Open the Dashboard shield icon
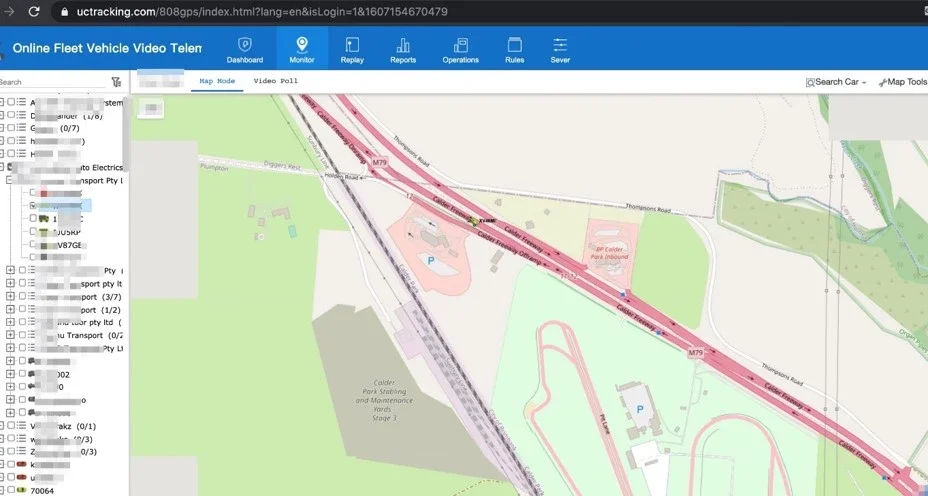The width and height of the screenshot is (928, 496). (244, 44)
